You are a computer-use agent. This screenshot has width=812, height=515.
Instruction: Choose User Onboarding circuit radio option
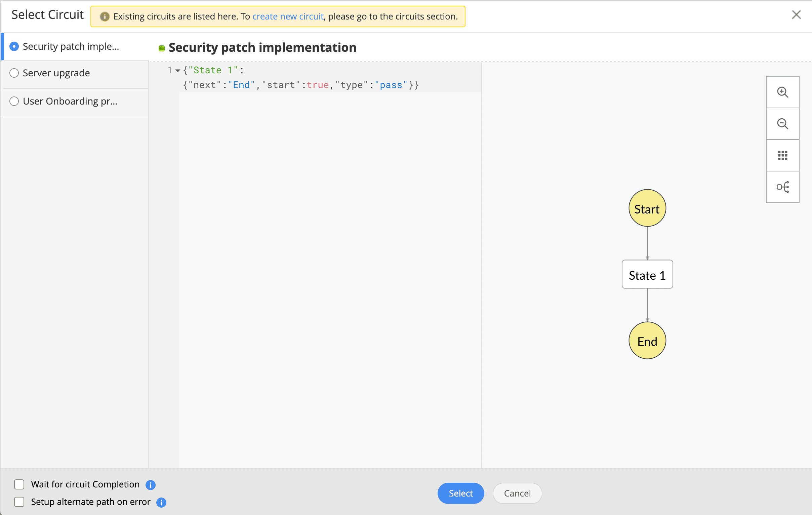click(14, 101)
